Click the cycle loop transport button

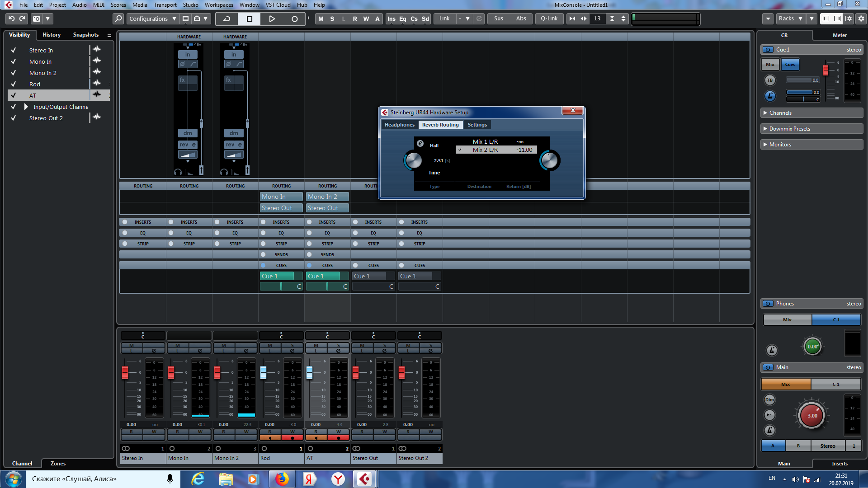coord(227,19)
